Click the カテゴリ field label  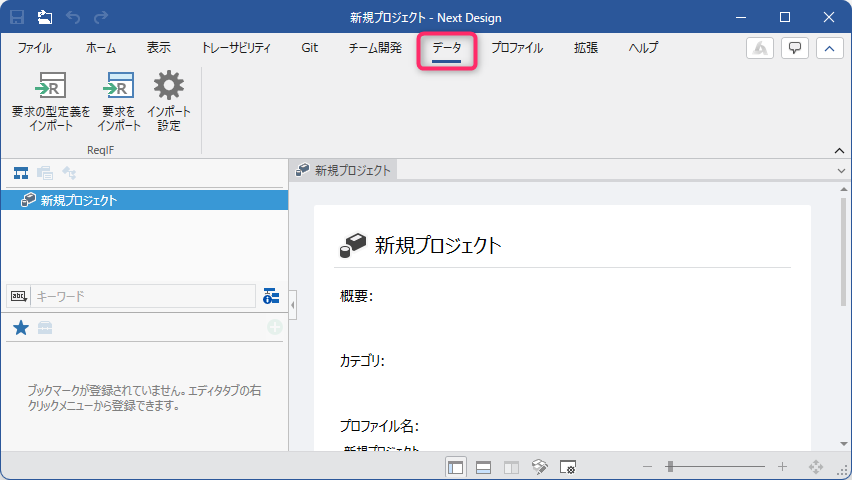tap(362, 361)
